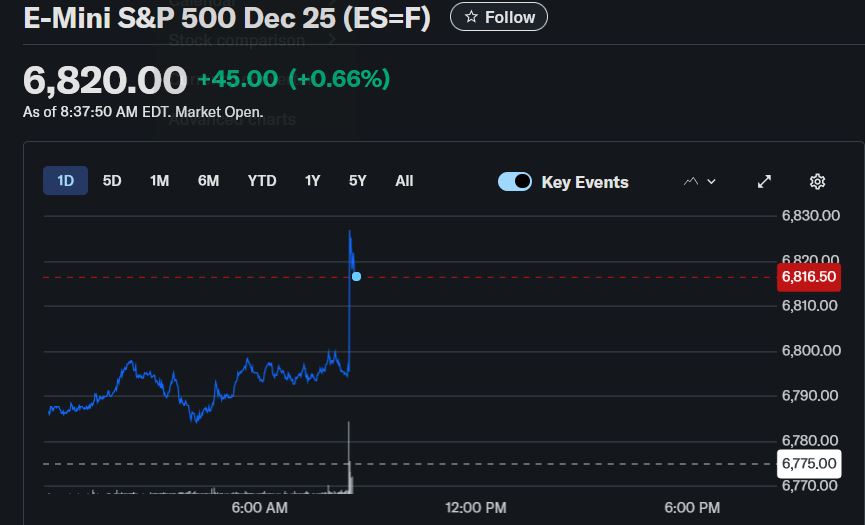Switch chart range to 6M
The width and height of the screenshot is (865, 525).
208,181
